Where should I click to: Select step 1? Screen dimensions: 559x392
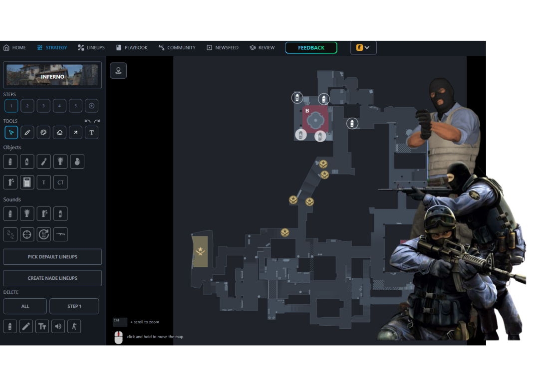[x=11, y=106]
